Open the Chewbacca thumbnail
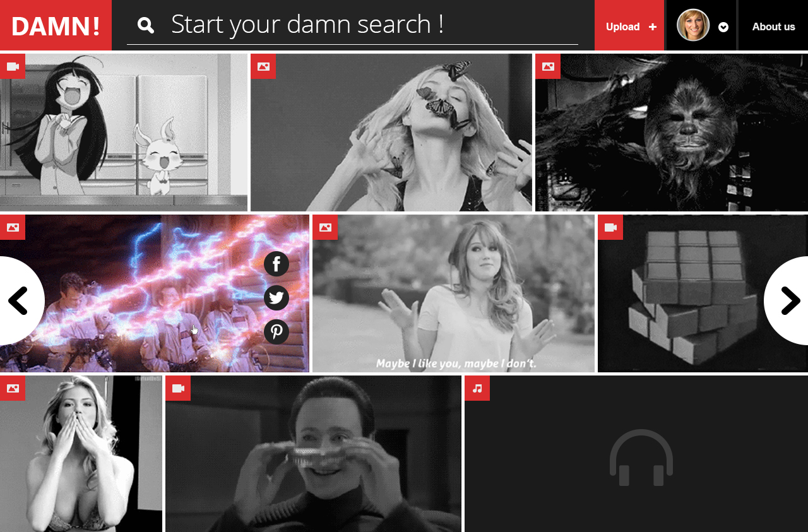The height and width of the screenshot is (532, 808). tap(672, 133)
